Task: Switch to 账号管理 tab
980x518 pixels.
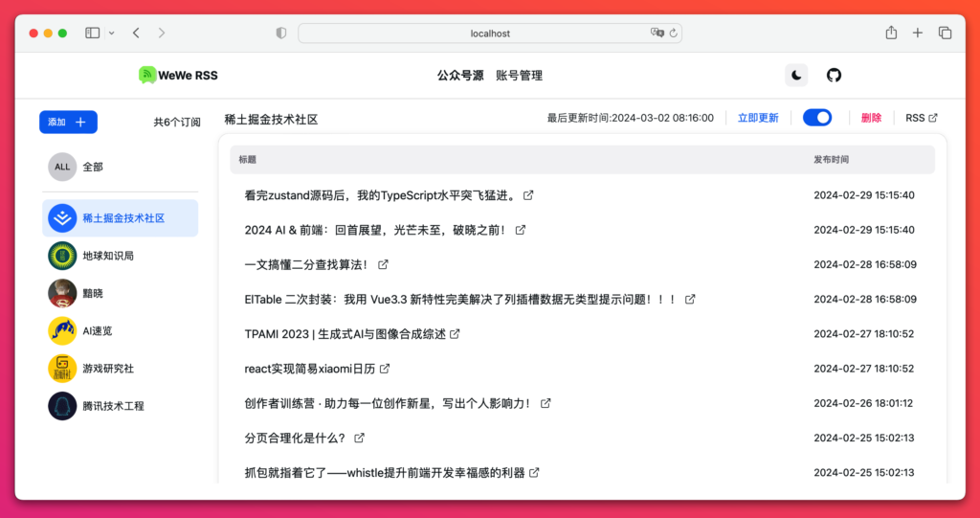Action: (520, 76)
